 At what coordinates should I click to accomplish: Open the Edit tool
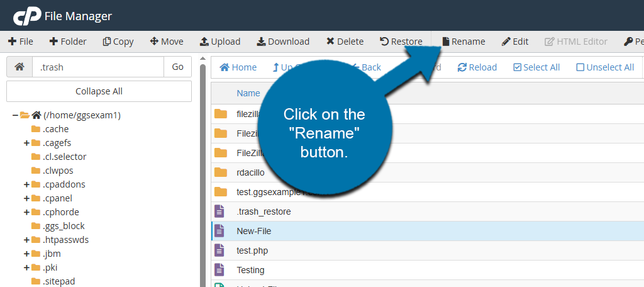pyautogui.click(x=514, y=42)
